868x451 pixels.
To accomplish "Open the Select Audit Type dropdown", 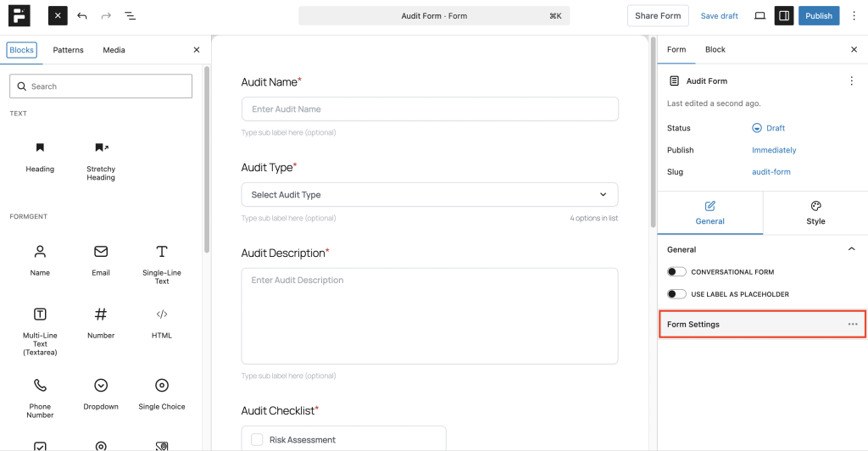I will pos(430,195).
